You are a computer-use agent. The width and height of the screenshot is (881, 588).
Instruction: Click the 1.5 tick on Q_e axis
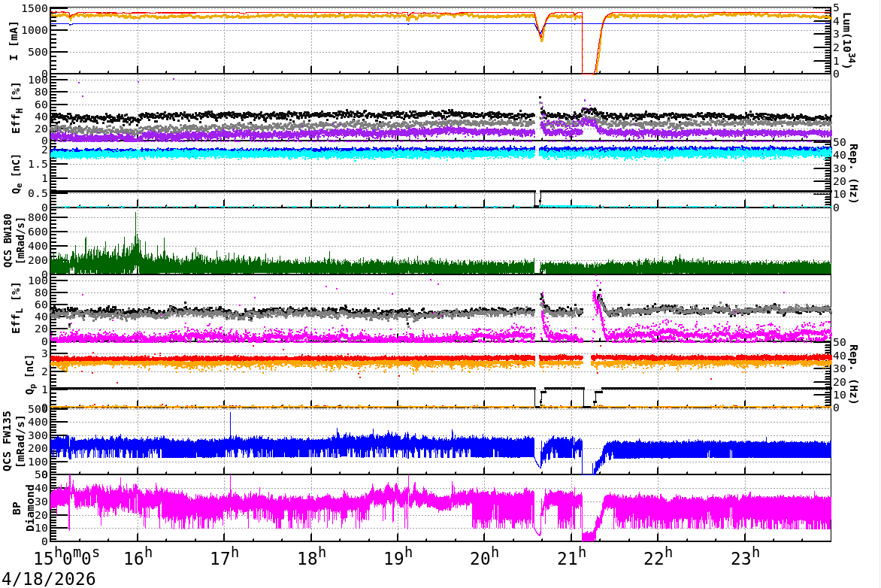[39, 164]
